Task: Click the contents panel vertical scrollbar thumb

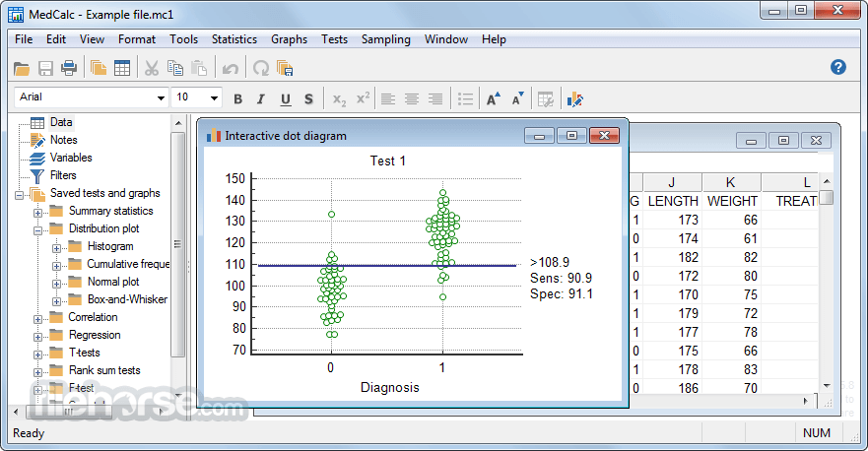Action: coord(177,244)
